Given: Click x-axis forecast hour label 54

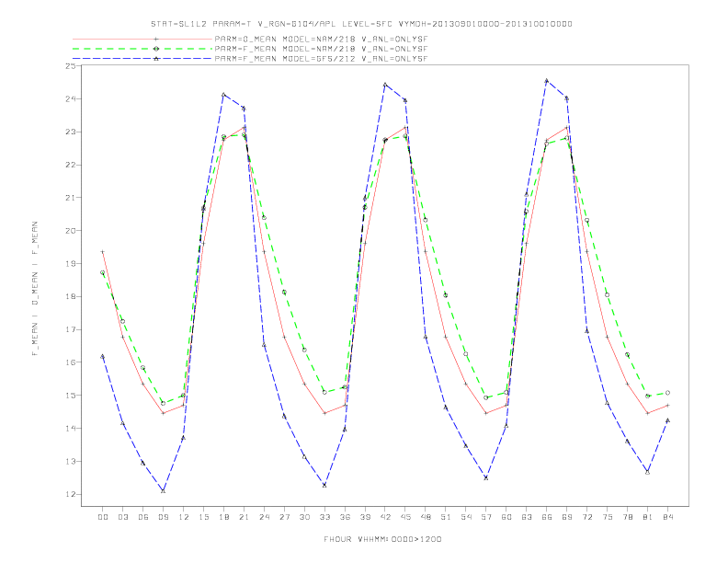Looking at the screenshot, I should tap(466, 517).
